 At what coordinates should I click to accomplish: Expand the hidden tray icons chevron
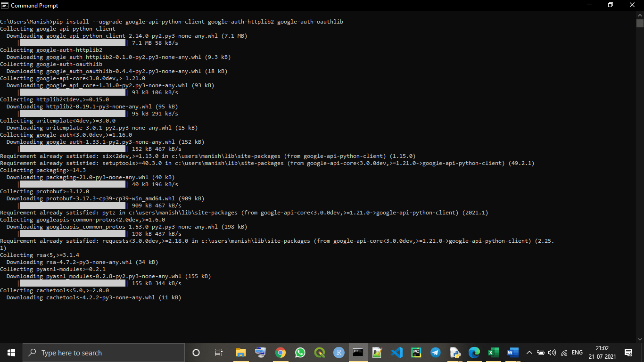(x=529, y=352)
